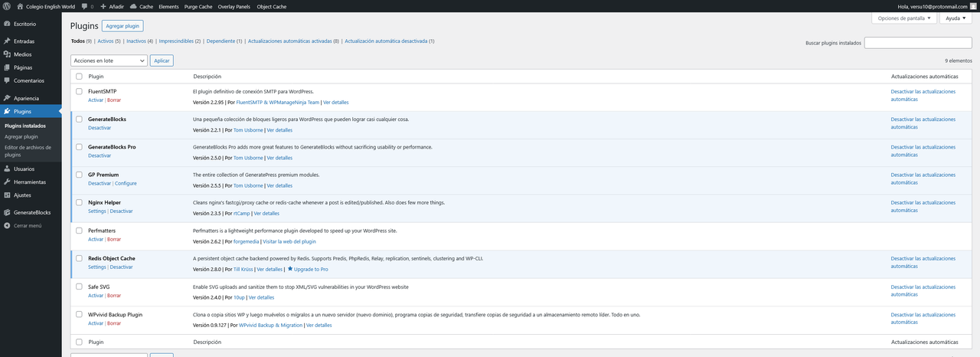Disable auto-updates for WPvivid Backup Plugin
The image size is (980, 357).
point(923,318)
